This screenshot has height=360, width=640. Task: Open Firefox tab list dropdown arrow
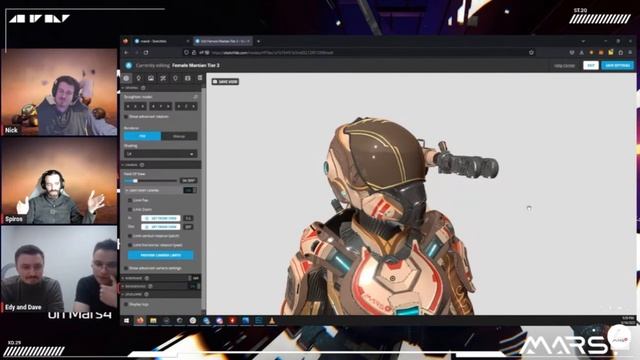(x=583, y=41)
